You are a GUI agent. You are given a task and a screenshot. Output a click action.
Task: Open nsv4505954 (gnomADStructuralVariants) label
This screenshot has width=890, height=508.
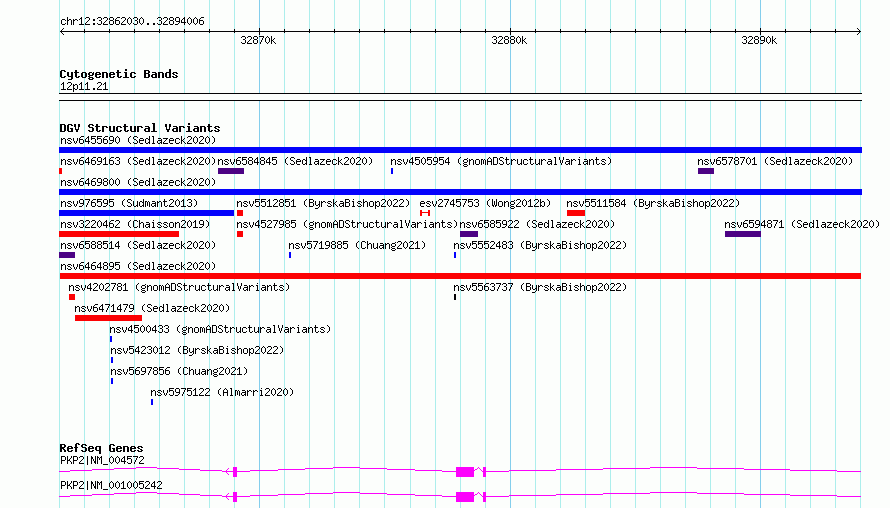[501, 161]
